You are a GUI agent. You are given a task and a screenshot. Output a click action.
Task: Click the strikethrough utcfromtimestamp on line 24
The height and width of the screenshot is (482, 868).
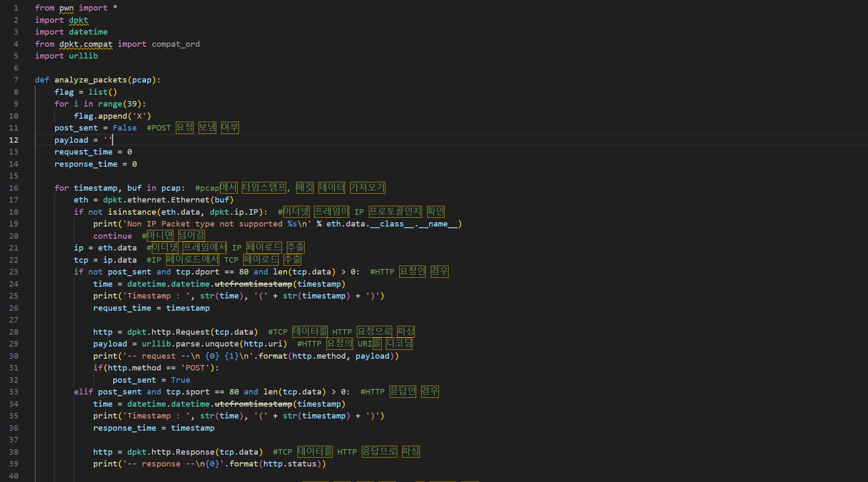[253, 284]
